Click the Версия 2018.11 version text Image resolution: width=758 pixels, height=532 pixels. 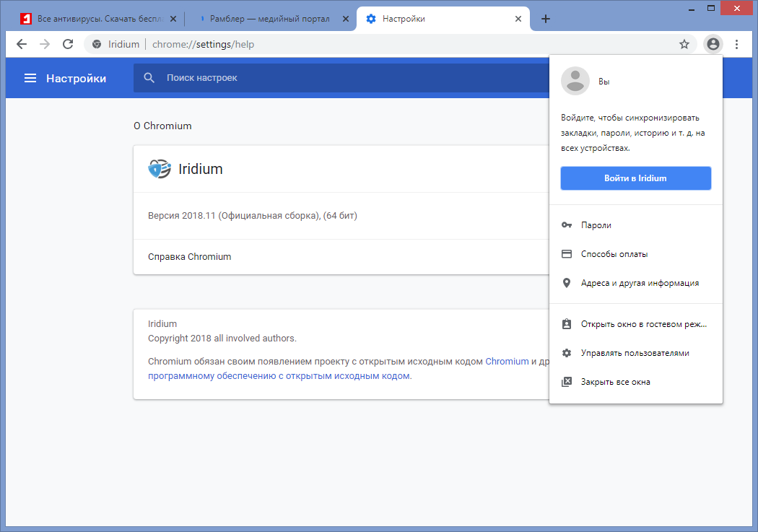pos(253,216)
